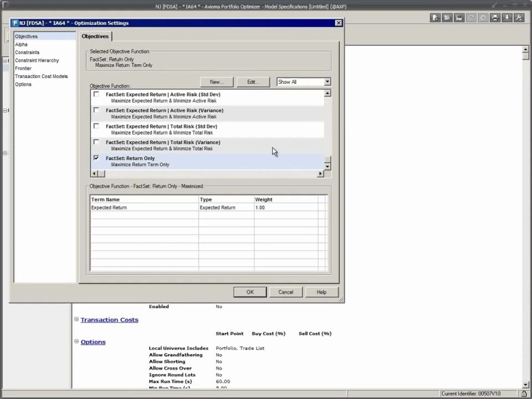532x399 pixels.
Task: Check Expected Return | Active Risk (Std Dev)
Action: 96,94
